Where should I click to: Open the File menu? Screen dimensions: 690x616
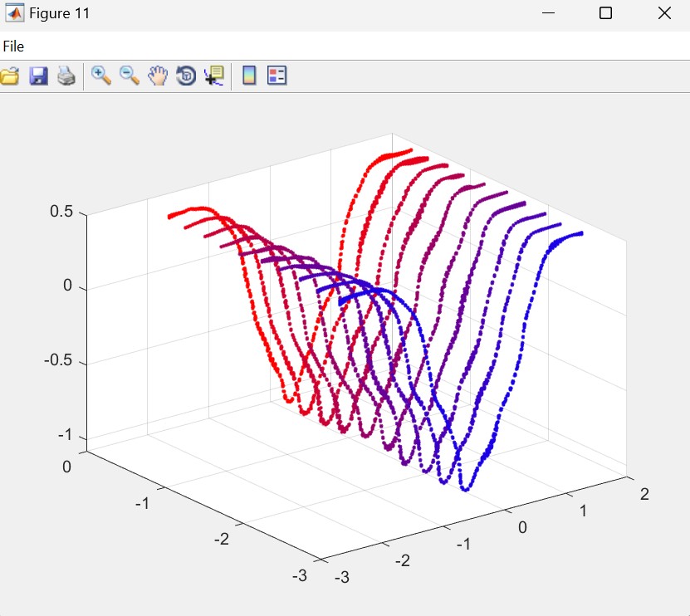click(x=13, y=46)
